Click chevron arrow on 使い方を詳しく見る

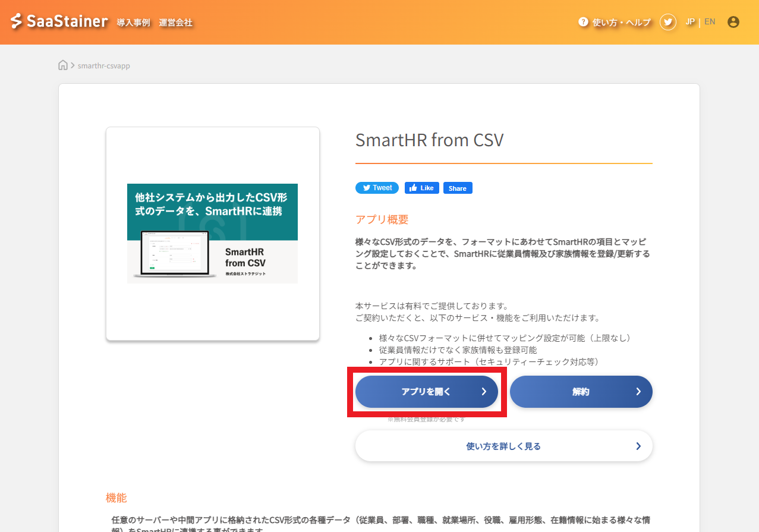[638, 446]
